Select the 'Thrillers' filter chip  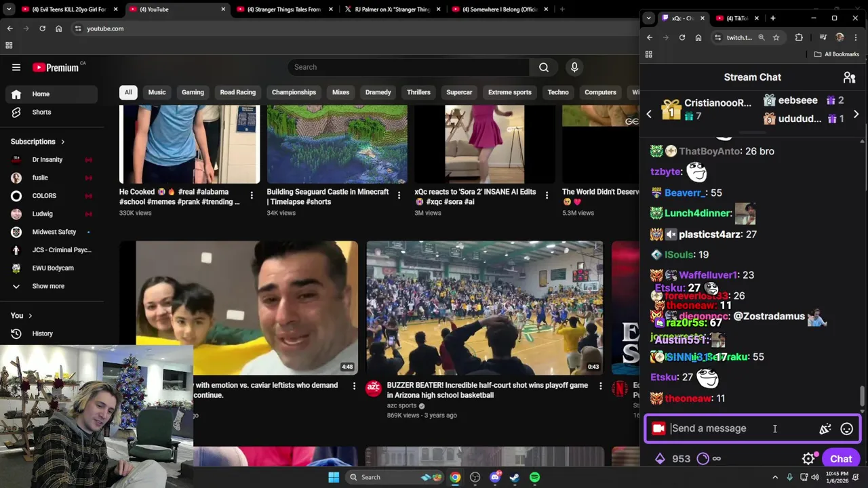[x=418, y=92]
